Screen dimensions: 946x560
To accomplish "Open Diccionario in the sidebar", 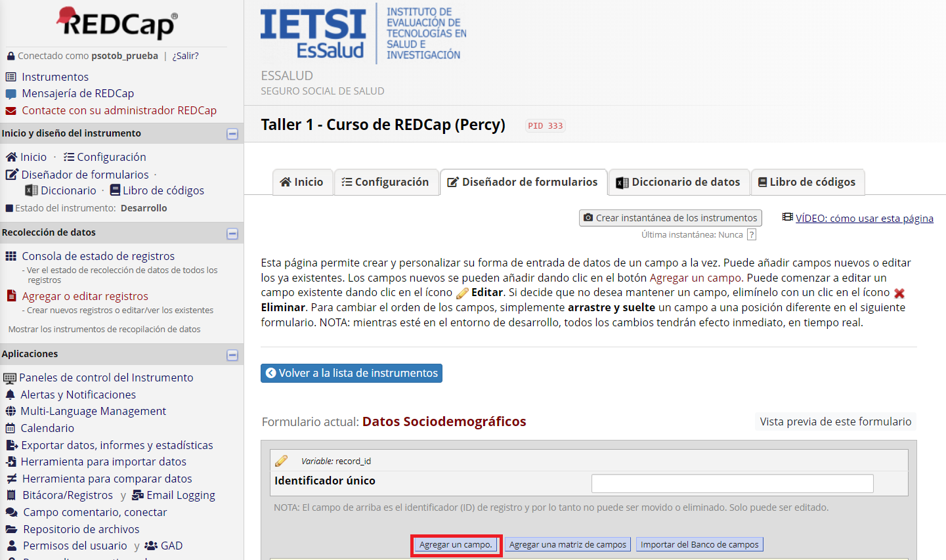I will (68, 190).
